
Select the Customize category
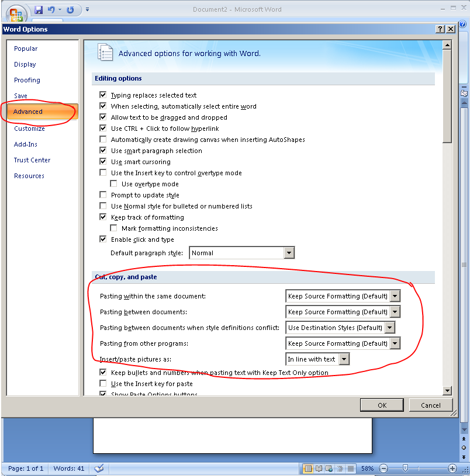pos(29,128)
